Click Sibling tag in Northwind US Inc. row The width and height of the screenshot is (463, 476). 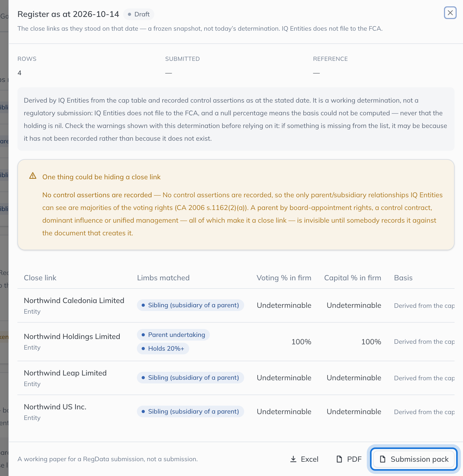point(190,411)
